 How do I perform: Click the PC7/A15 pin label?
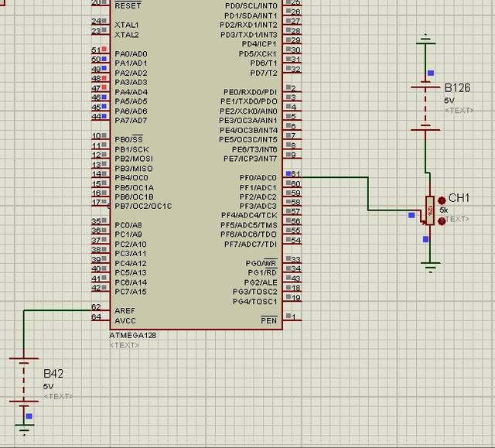pyautogui.click(x=131, y=292)
